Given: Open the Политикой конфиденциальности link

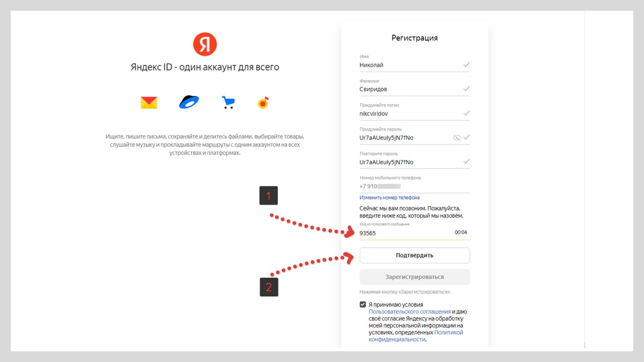Looking at the screenshot, I should (416, 336).
